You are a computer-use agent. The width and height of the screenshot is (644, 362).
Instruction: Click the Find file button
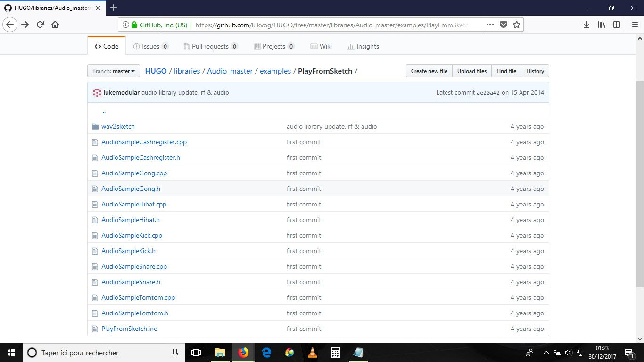(506, 71)
